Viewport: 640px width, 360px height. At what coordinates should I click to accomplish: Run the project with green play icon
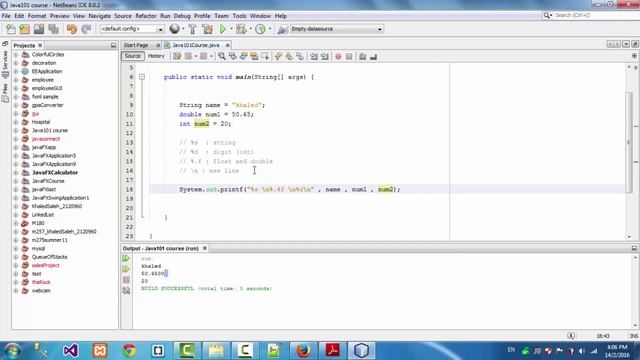(223, 29)
